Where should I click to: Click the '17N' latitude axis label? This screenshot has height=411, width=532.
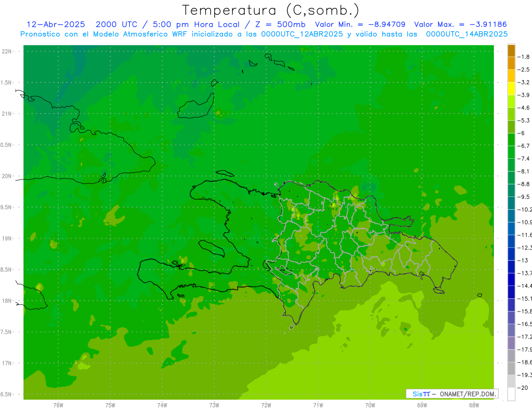pos(8,363)
